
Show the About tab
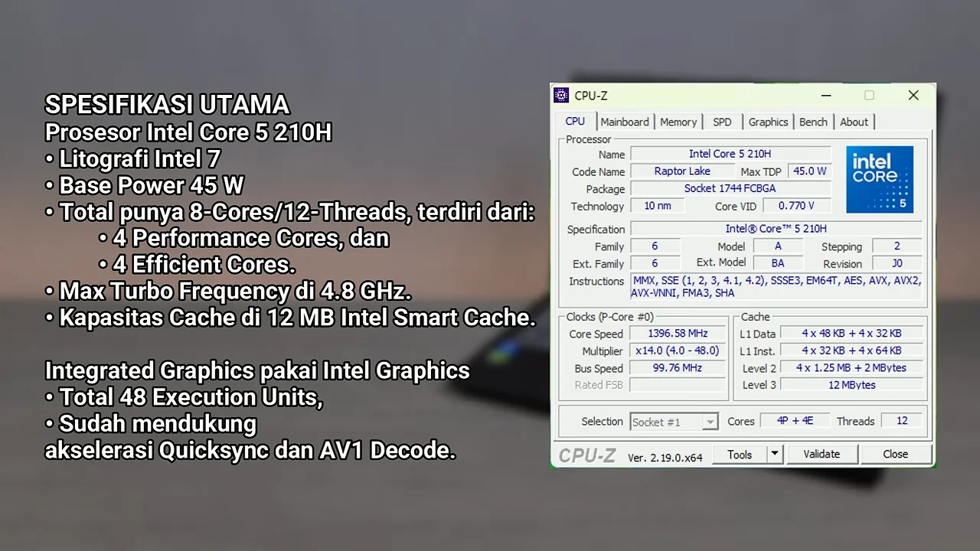point(854,122)
